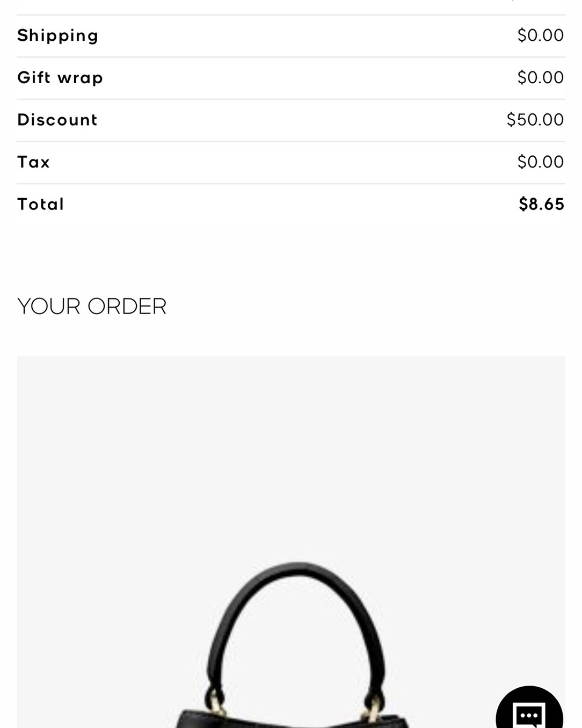582x728 pixels.
Task: Click the three dots inside chat bubble
Action: (x=529, y=715)
